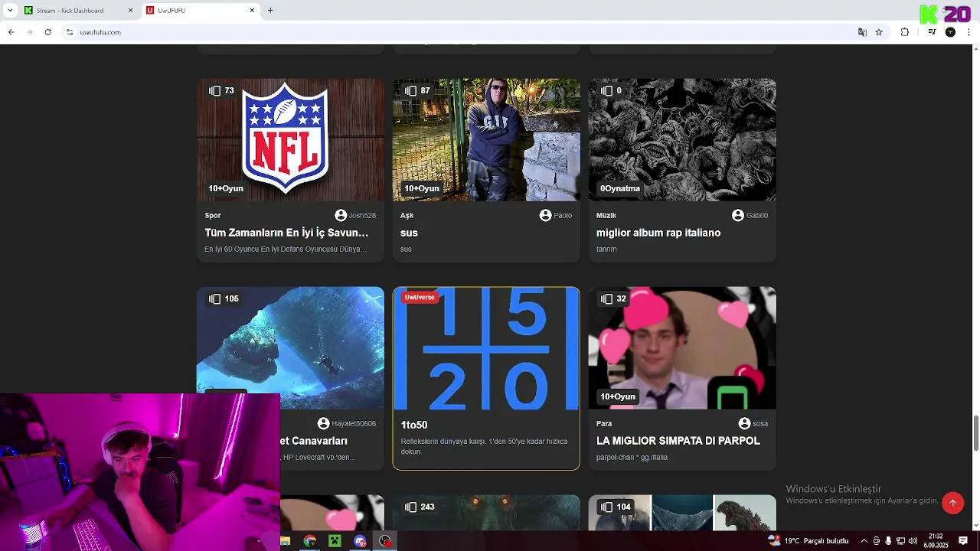Open the 1to50 title text
The height and width of the screenshot is (551, 980).
pos(414,425)
